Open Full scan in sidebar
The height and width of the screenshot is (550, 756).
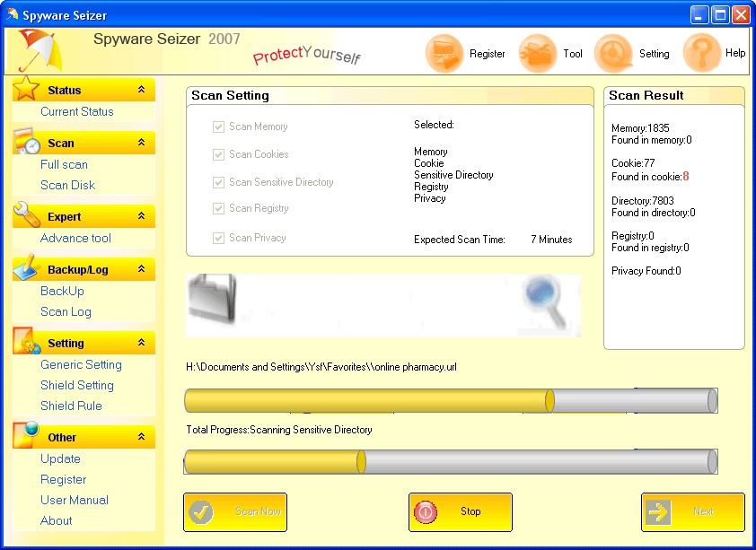[x=64, y=164]
